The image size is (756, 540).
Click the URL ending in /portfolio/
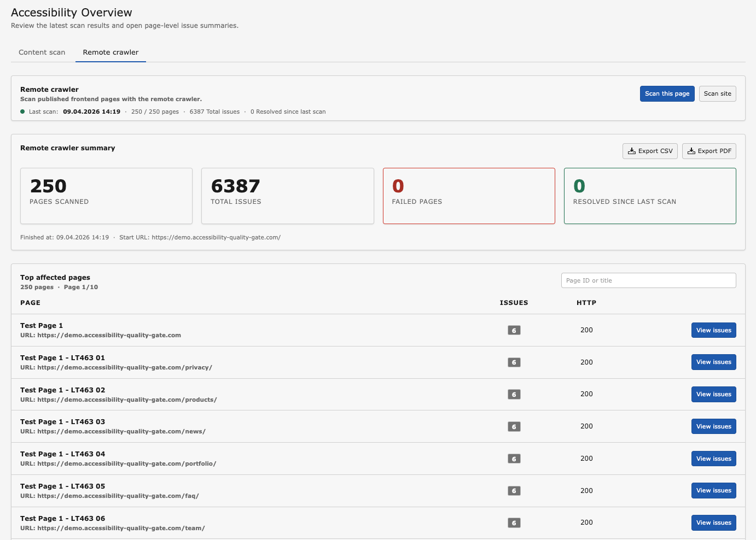pos(118,464)
